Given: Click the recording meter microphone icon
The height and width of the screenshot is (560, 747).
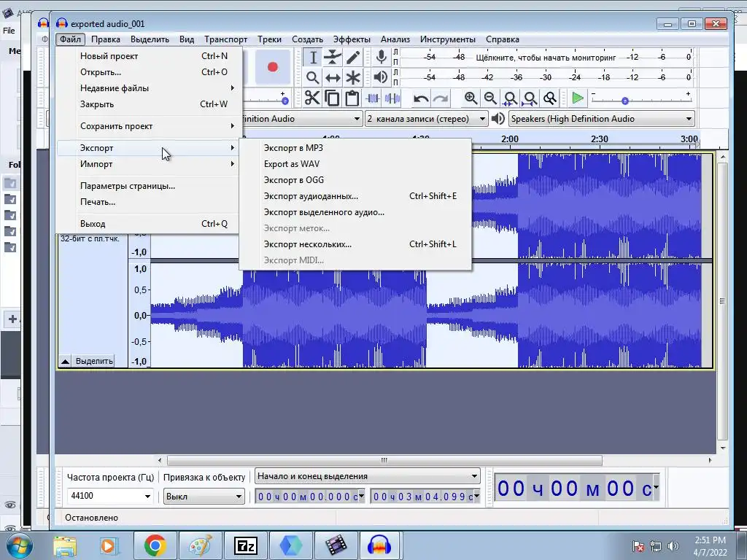Looking at the screenshot, I should (381, 57).
